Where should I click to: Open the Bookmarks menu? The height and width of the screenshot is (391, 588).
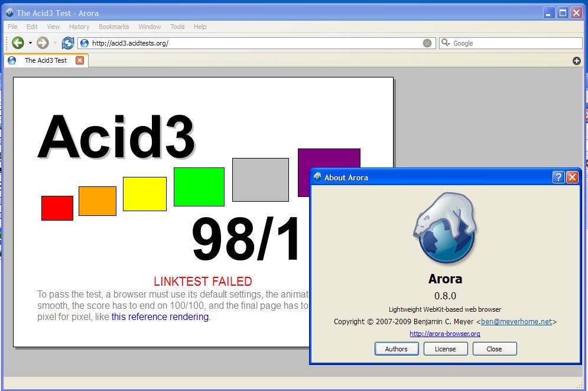[x=113, y=27]
